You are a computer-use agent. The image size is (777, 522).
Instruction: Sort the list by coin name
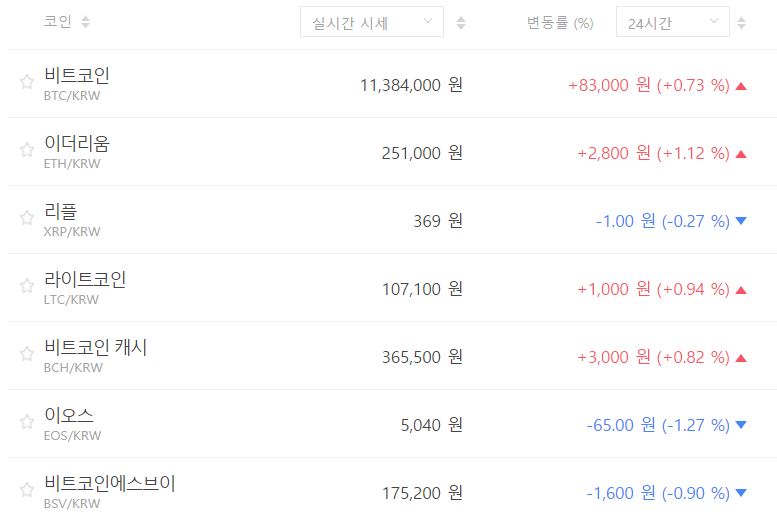point(85,22)
